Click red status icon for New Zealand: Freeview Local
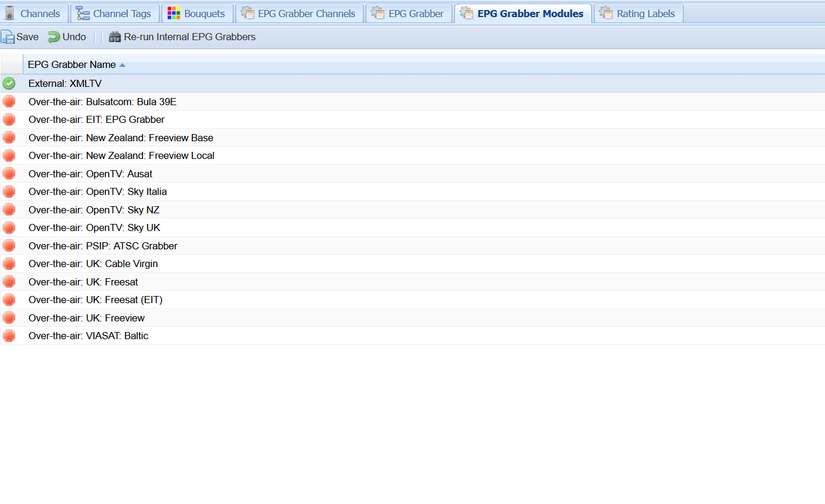 click(9, 155)
